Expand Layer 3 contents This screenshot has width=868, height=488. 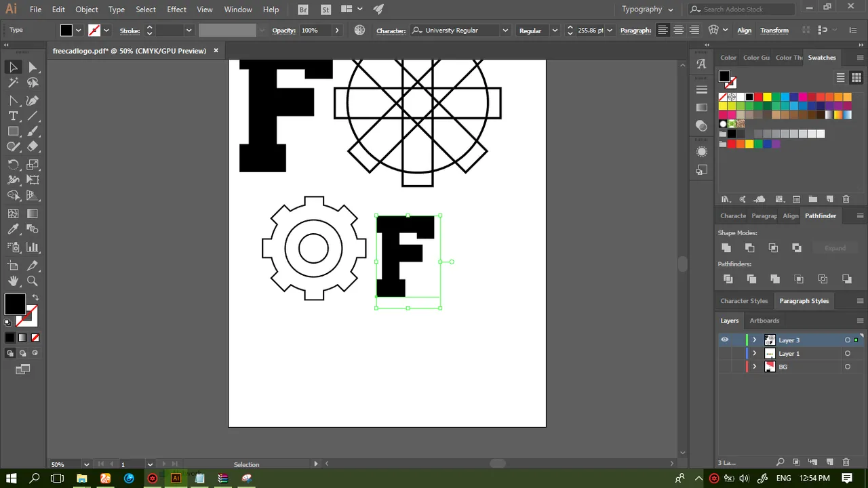(x=754, y=340)
